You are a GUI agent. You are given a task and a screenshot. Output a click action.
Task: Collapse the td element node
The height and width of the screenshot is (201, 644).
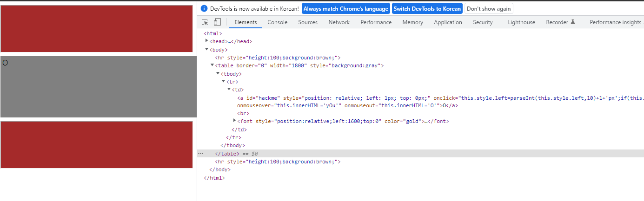point(229,89)
